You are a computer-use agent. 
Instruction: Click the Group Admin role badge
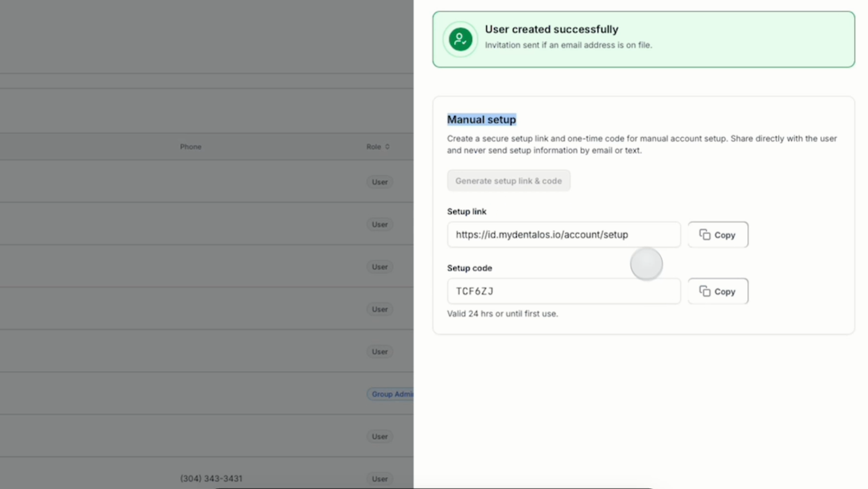pyautogui.click(x=391, y=394)
